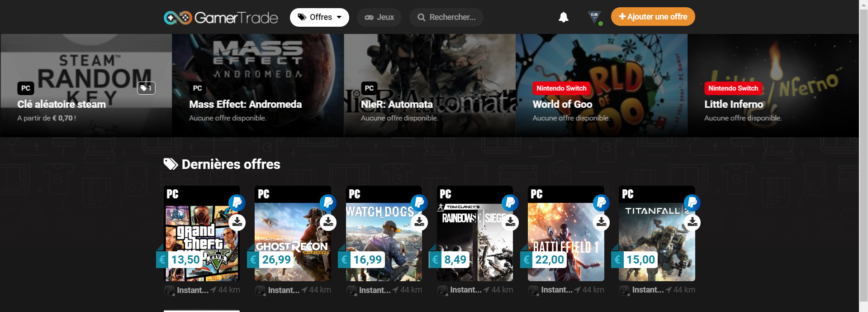The image size is (868, 312).
Task: Expand the Offres dropdown menu
Action: click(319, 17)
